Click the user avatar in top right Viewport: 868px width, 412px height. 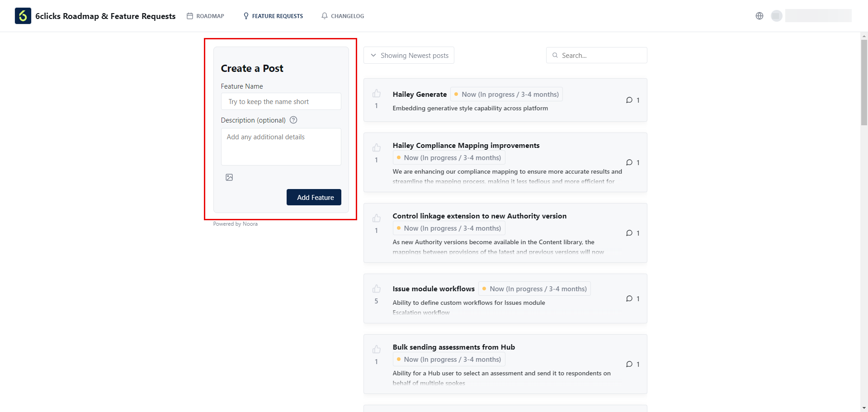[777, 16]
